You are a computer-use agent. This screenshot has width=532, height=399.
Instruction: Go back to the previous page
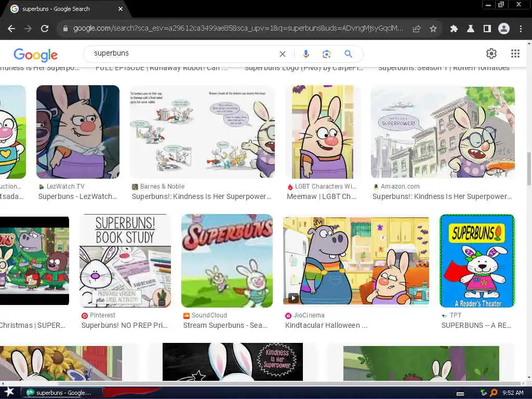point(11,29)
